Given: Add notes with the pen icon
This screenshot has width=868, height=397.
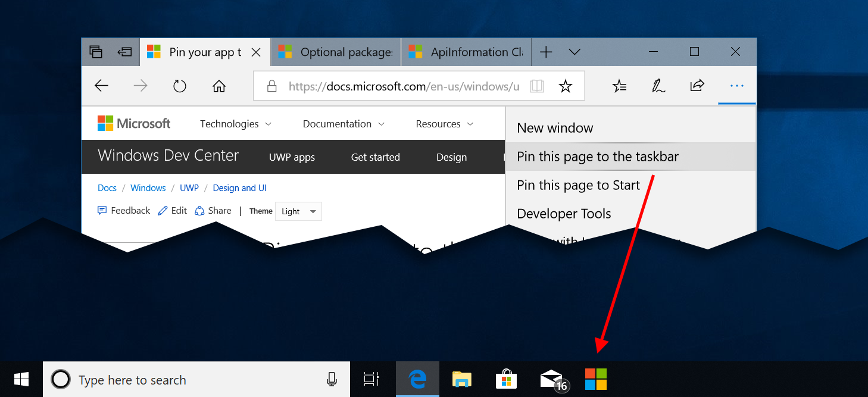Looking at the screenshot, I should 658,86.
